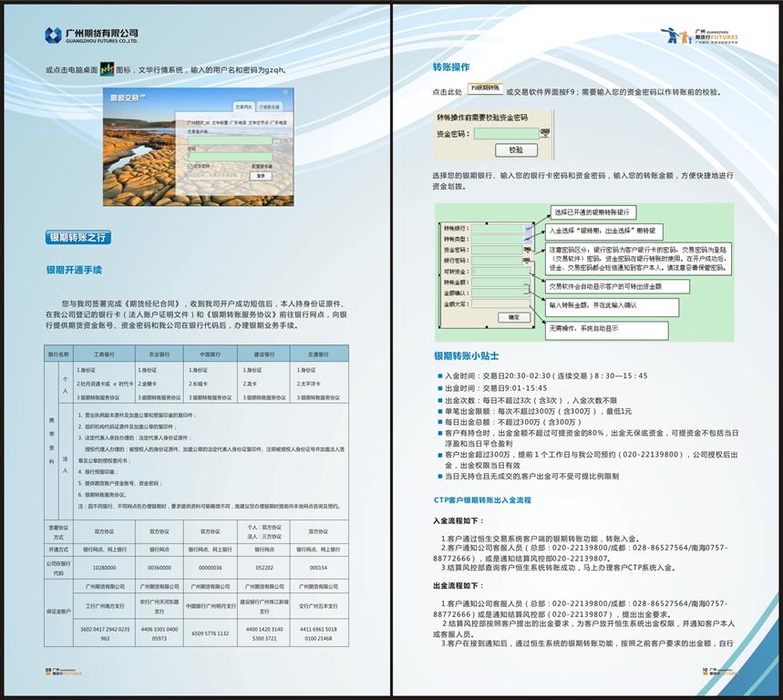This screenshot has height=700, width=783.
Task: Click the 转帐金额 input field
Action: coord(500,283)
